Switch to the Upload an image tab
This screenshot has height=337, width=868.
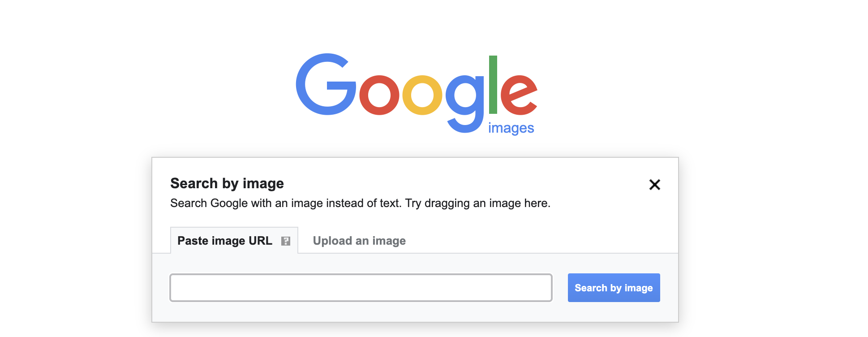359,241
